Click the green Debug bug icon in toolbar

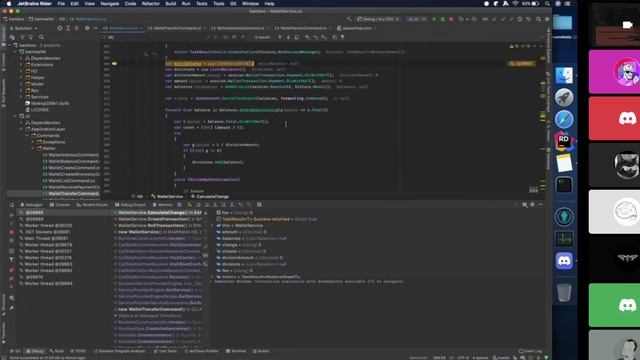coord(442,19)
